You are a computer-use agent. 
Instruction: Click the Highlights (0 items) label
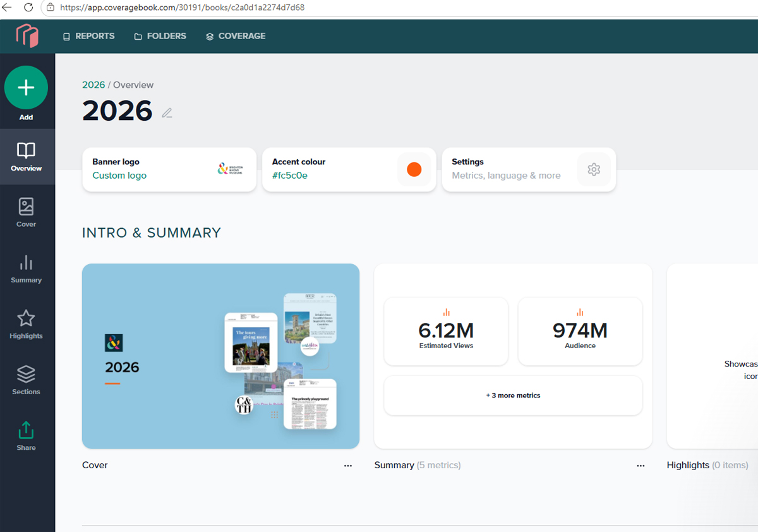pyautogui.click(x=707, y=465)
